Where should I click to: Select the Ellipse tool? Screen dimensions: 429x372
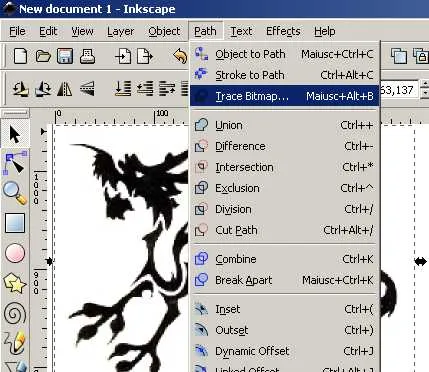(15, 253)
